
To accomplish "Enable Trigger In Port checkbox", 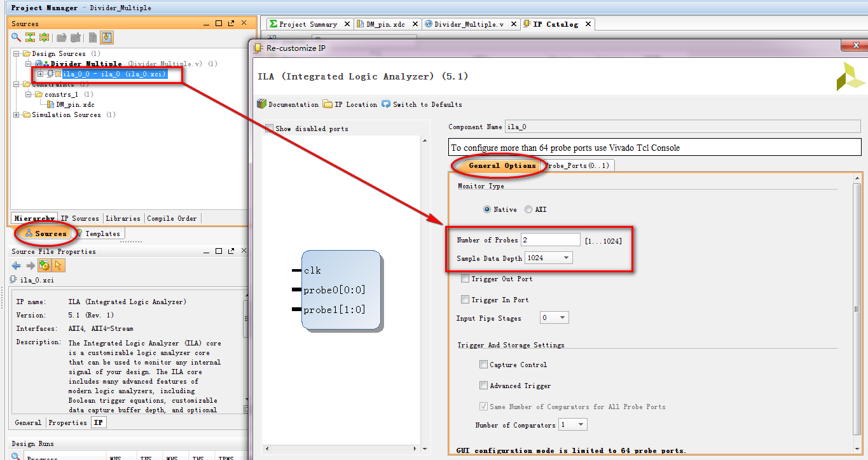I will click(x=465, y=300).
